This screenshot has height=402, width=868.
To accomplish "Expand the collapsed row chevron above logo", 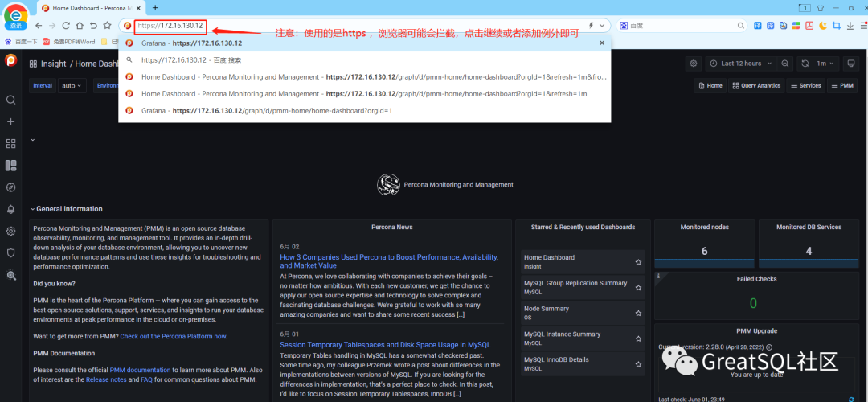I will (33, 140).
